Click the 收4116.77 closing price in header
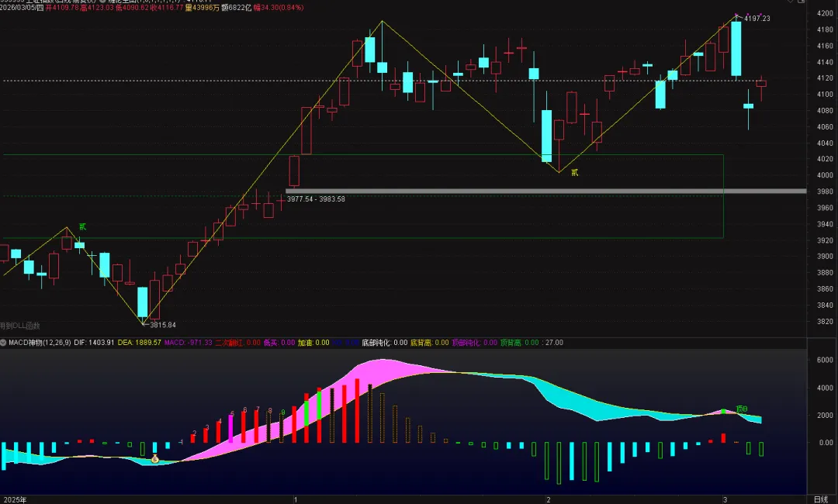The image size is (838, 504). (167, 8)
